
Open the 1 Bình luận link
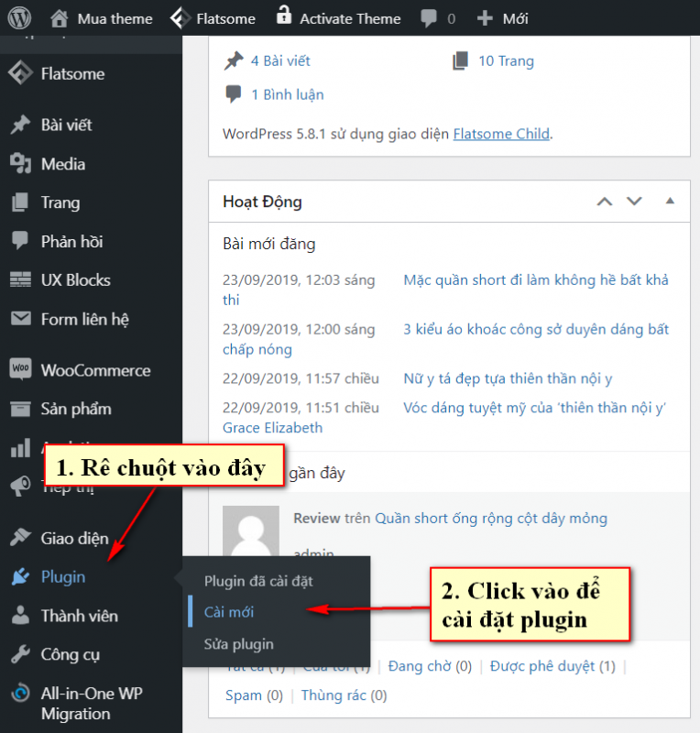tap(288, 94)
